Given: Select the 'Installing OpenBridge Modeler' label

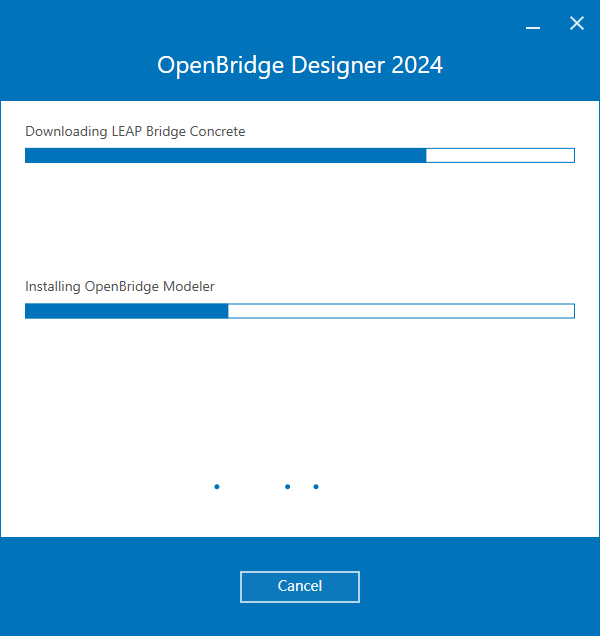Looking at the screenshot, I should (x=120, y=286).
